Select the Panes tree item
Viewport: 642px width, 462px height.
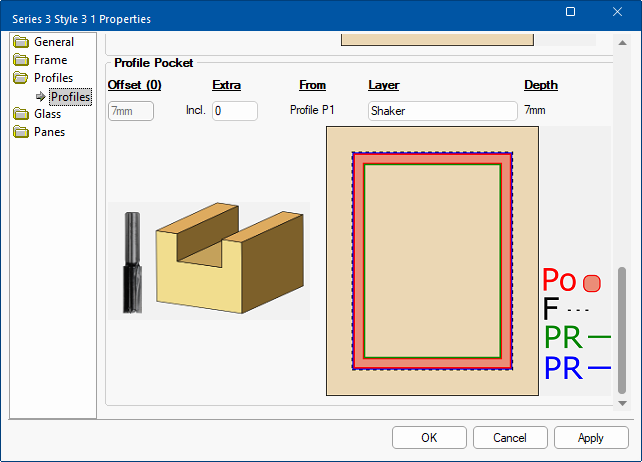49,132
